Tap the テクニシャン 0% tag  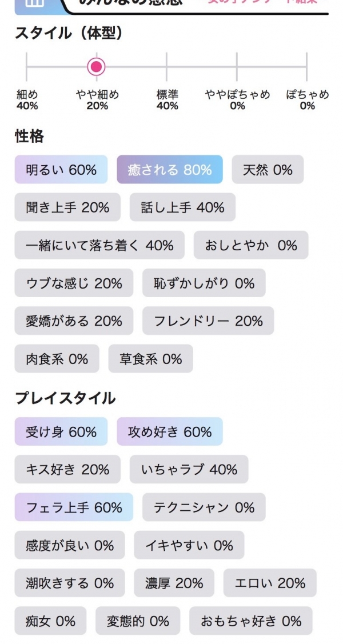(x=204, y=507)
